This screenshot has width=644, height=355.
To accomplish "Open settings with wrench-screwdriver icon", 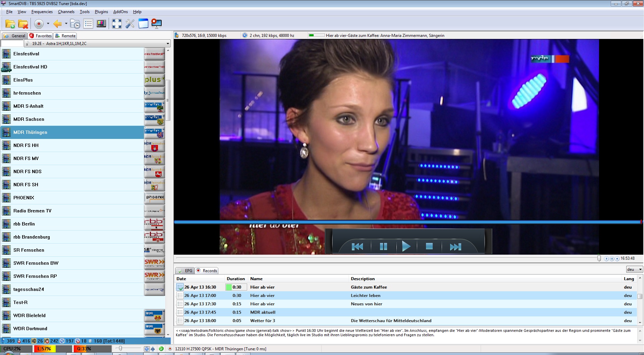I will click(130, 24).
